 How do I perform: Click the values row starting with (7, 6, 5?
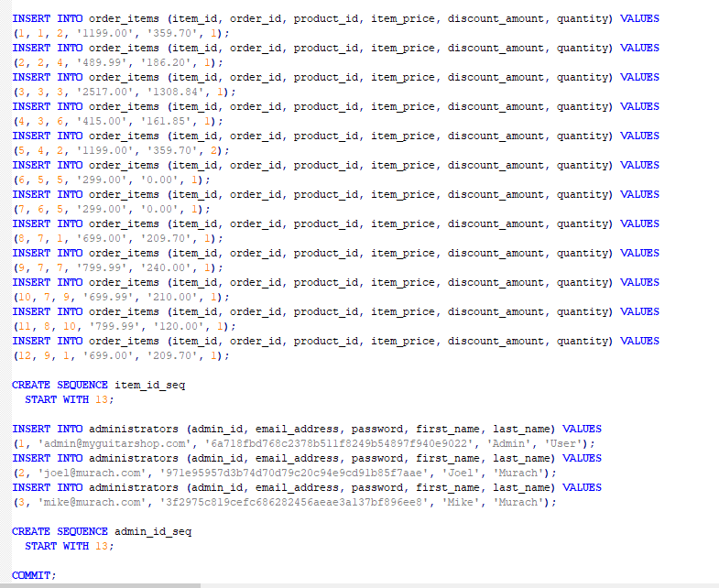click(x=112, y=209)
